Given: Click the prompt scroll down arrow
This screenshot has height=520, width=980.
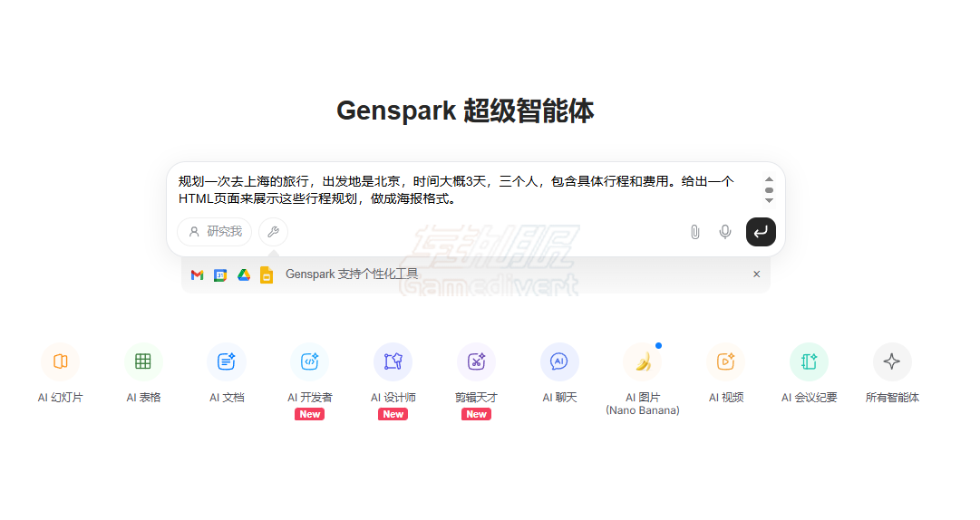Looking at the screenshot, I should 770,200.
